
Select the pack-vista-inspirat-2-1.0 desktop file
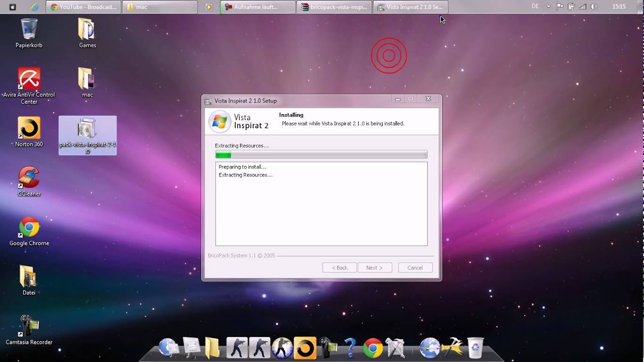(88, 135)
